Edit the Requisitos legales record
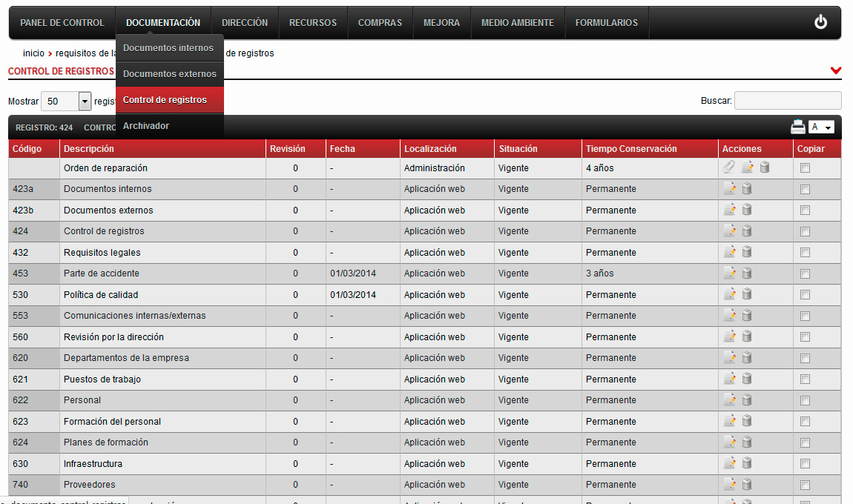Viewport: 853px width, 504px height. (730, 252)
